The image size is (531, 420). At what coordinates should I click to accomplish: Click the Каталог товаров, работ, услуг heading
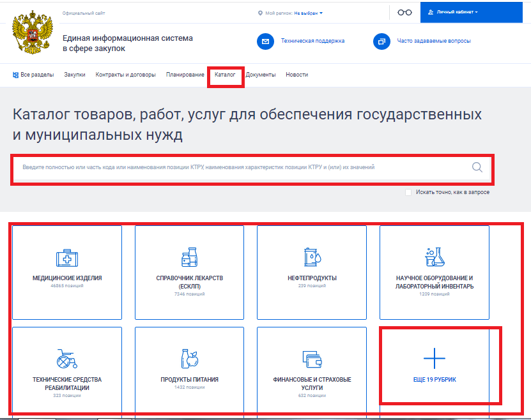[247, 124]
